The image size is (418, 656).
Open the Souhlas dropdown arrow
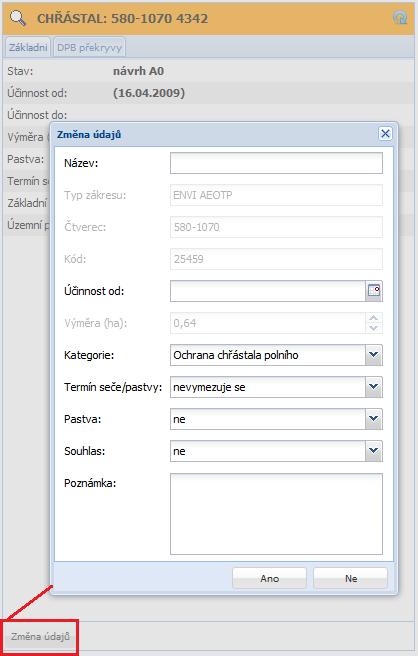pyautogui.click(x=374, y=451)
